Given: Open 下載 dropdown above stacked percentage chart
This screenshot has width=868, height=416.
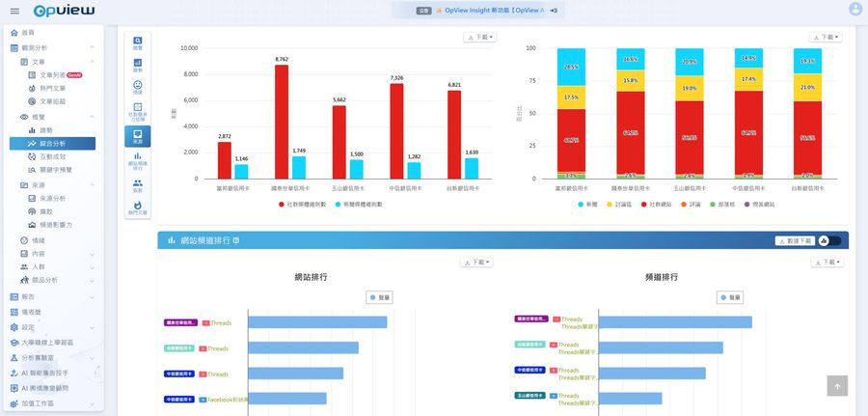Looking at the screenshot, I should pyautogui.click(x=826, y=37).
